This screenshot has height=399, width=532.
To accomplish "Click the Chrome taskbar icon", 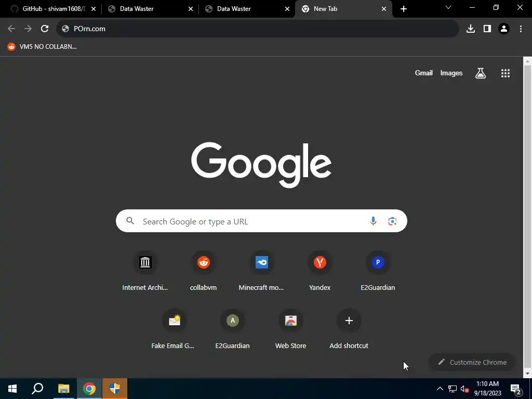I will [x=89, y=389].
